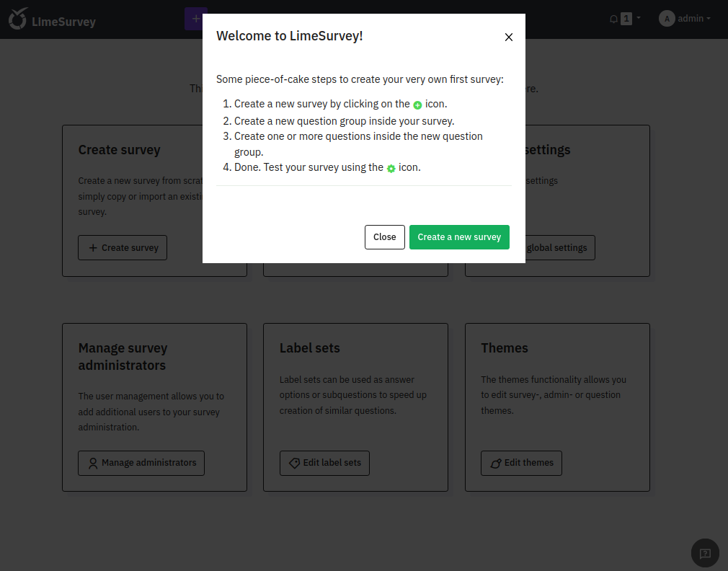Click the LimeSurvey logo icon
The width and height of the screenshot is (728, 571).
point(18,19)
